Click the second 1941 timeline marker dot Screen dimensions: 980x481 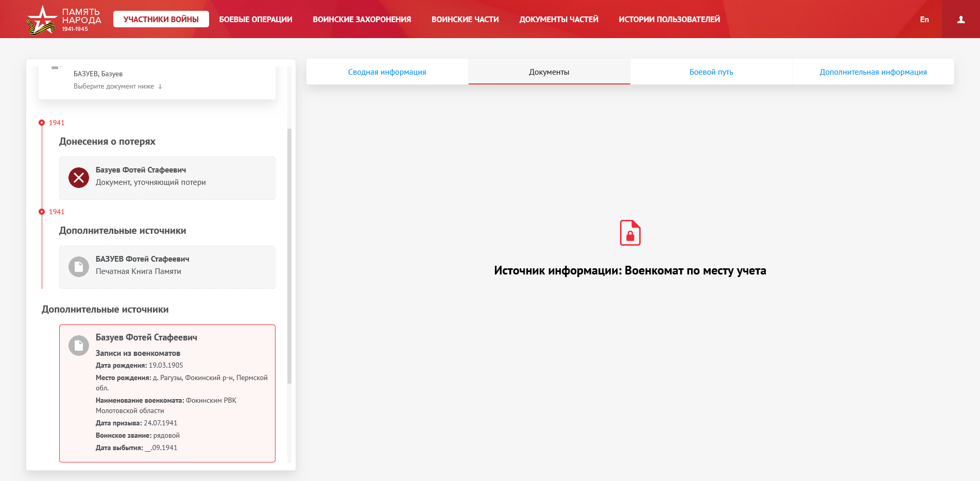42,212
